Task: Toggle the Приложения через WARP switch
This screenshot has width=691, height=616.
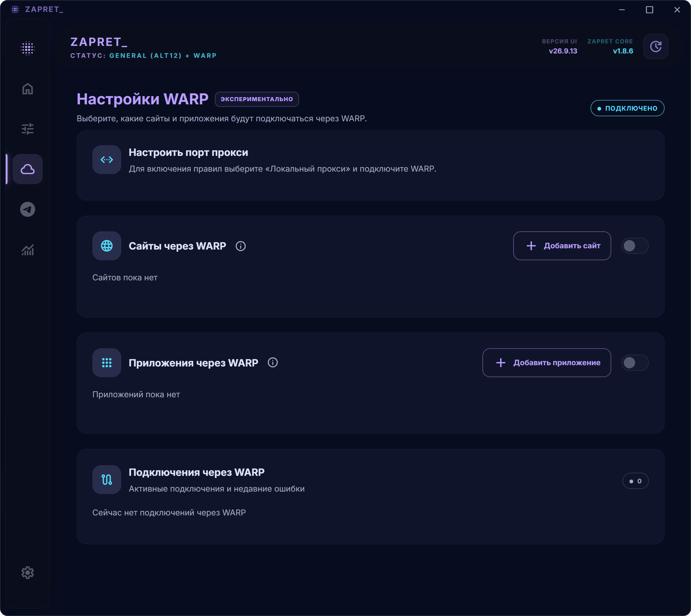Action: point(634,362)
